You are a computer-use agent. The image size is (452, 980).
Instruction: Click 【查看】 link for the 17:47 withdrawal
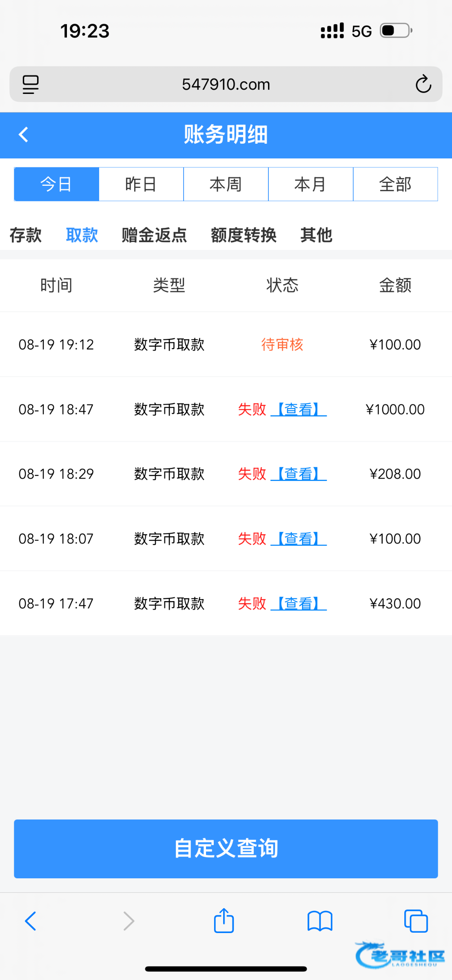coord(299,604)
